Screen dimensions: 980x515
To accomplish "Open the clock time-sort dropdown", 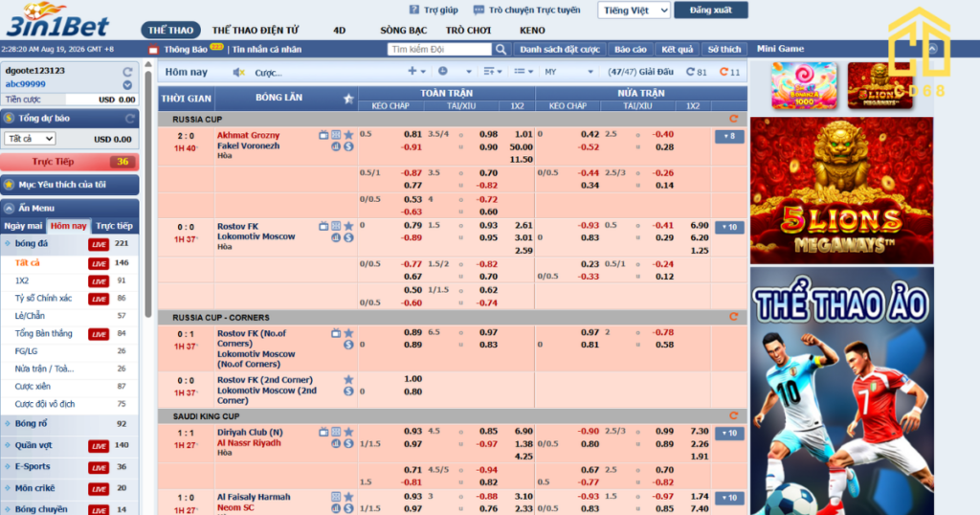I will [455, 72].
